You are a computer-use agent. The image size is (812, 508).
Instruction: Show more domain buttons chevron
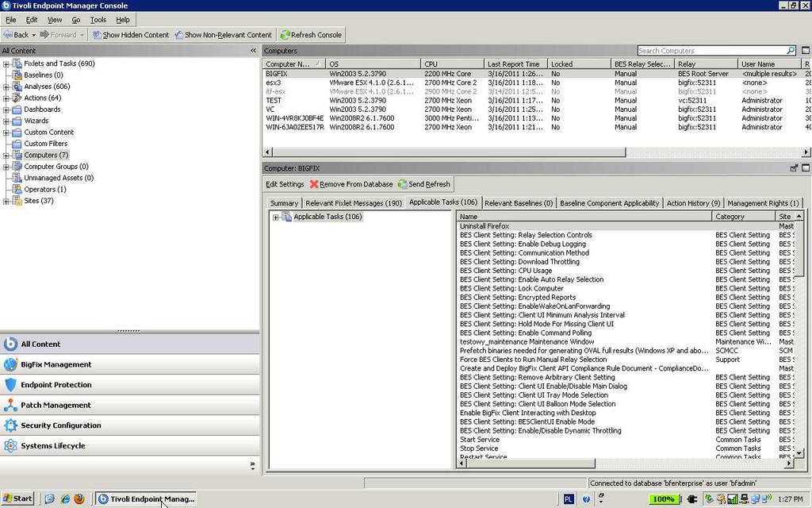252,465
